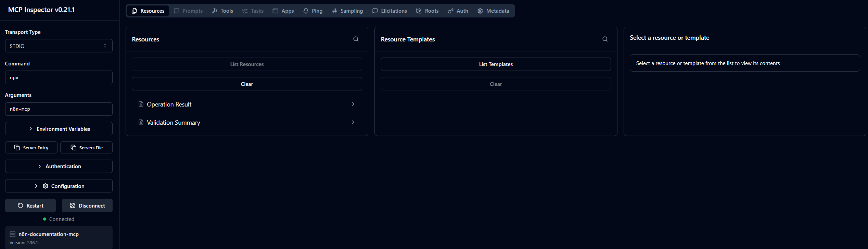Restart the server connection

(x=30, y=206)
